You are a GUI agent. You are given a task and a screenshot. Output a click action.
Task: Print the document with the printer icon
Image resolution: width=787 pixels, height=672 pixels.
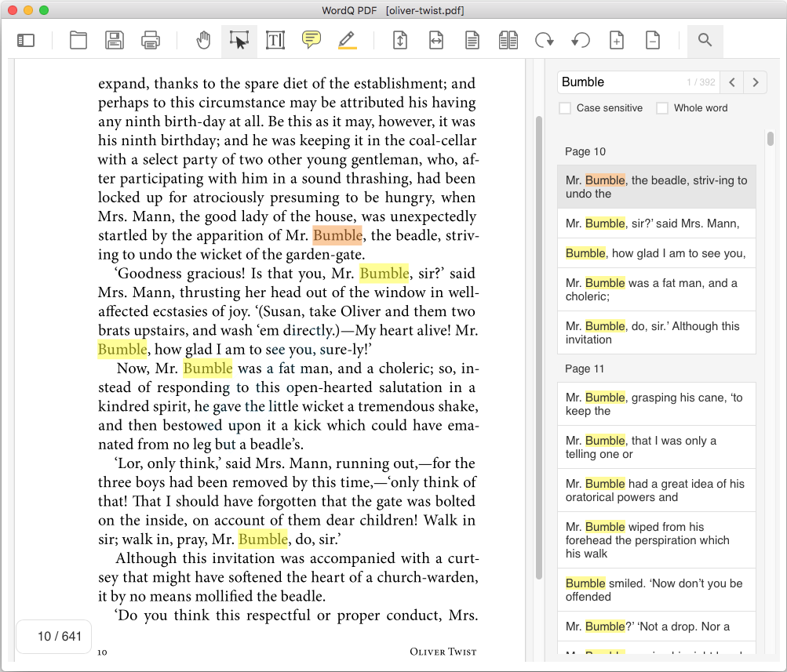tap(151, 40)
